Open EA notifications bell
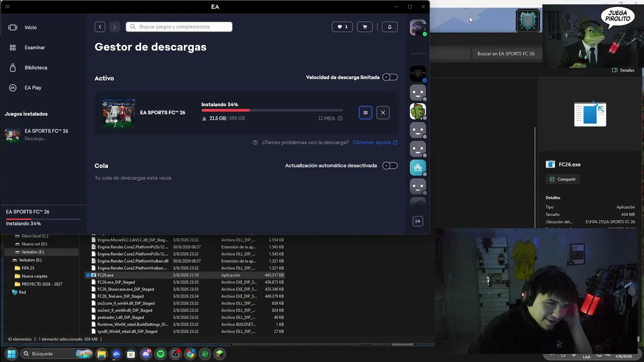644x362 pixels. click(389, 27)
